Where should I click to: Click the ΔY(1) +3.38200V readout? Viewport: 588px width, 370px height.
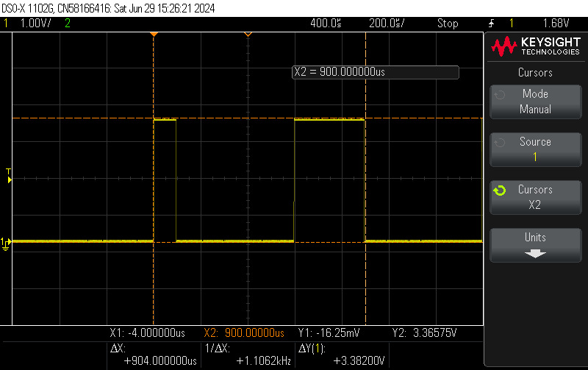[x=342, y=355]
